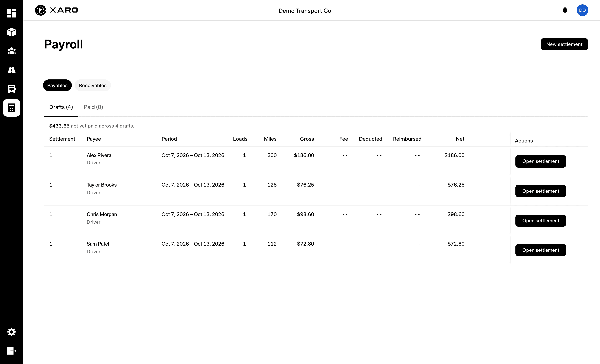This screenshot has height=364, width=600.
Task: Open settlement for Chris Morgan
Action: pos(541,221)
